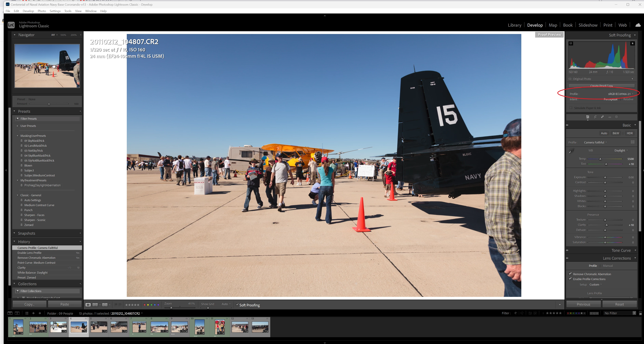Viewport: 644px width, 344px height.
Task: Open the Profile Browser grid icon
Action: [x=633, y=142]
